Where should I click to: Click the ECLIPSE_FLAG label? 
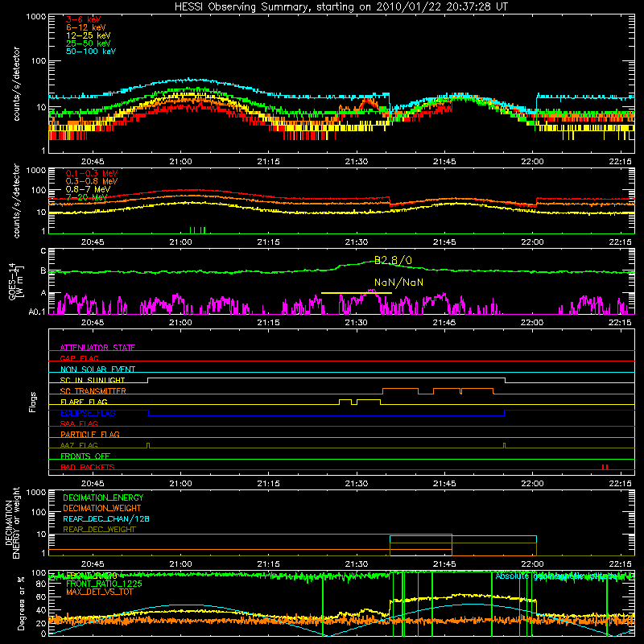tap(88, 413)
